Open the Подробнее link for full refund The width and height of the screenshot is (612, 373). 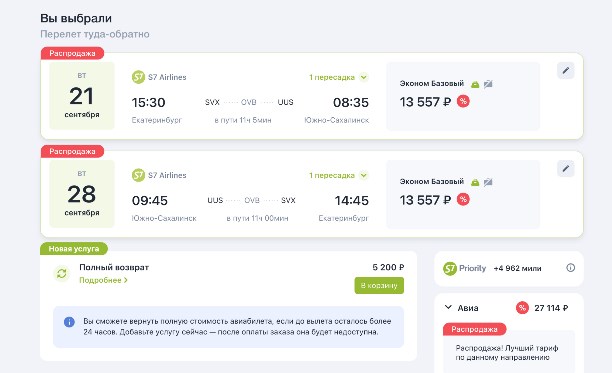click(x=103, y=280)
